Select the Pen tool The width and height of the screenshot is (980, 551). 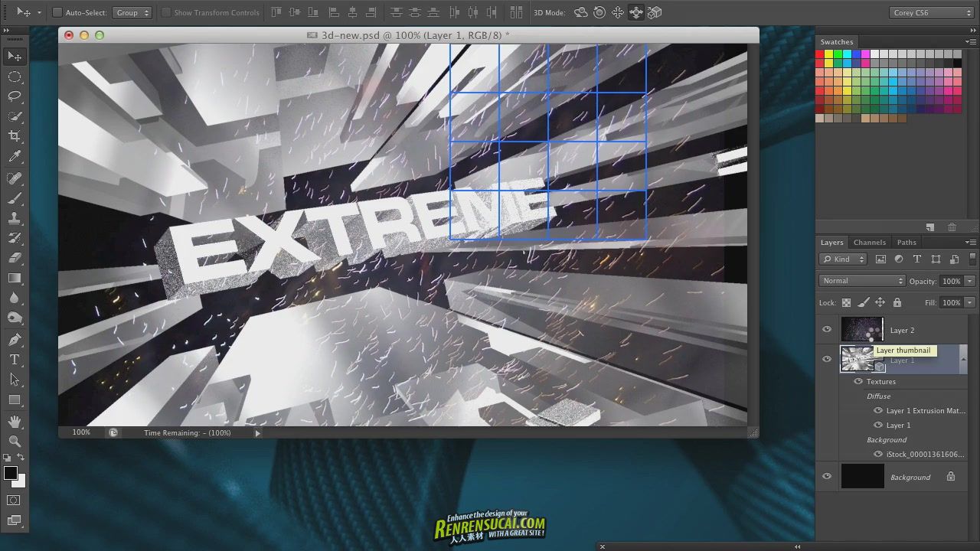[x=15, y=339]
